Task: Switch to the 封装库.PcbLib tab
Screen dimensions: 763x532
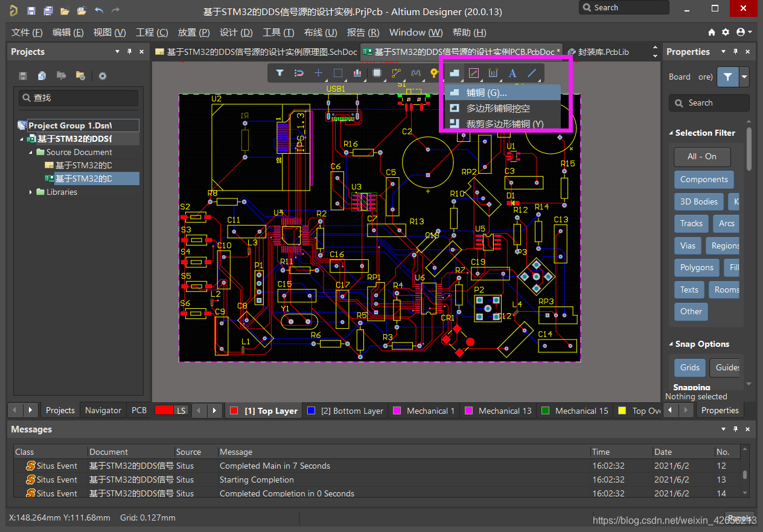Action: [x=598, y=52]
